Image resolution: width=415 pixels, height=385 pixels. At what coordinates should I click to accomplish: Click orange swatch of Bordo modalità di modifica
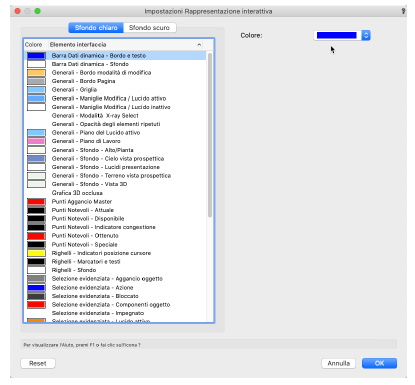(x=36, y=73)
